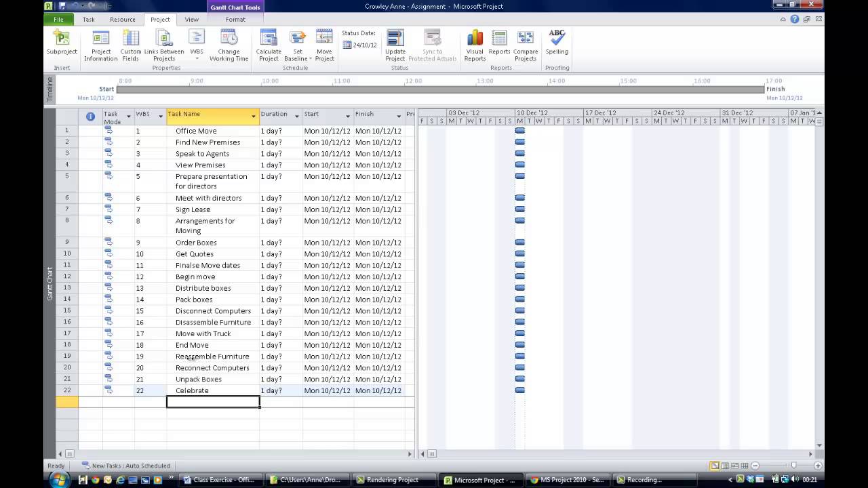Switch to the Task tab
868x488 pixels.
pyautogui.click(x=89, y=20)
